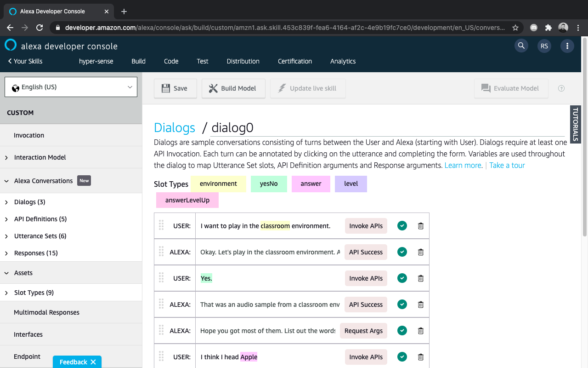Grab drag handle of 'That was an audio sample' row
The width and height of the screenshot is (588, 368).
pos(161,304)
